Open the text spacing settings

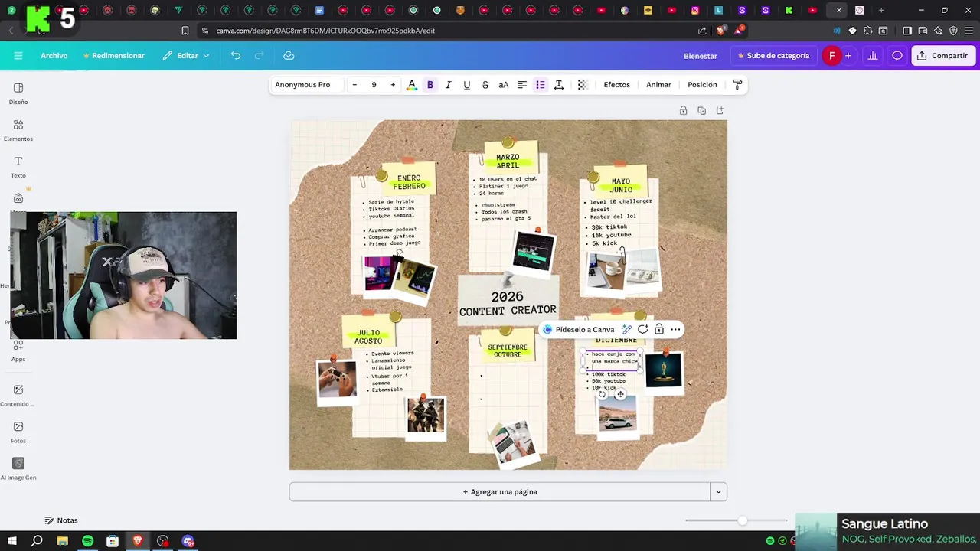[559, 85]
